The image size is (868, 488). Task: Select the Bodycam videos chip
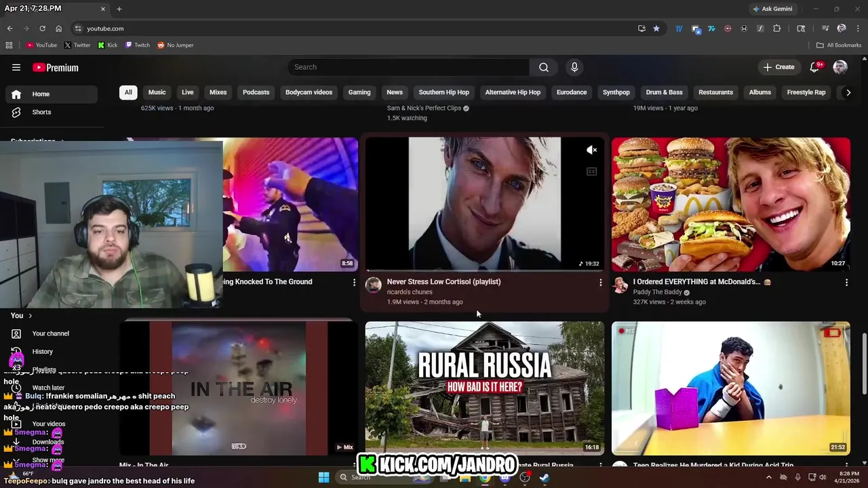pos(309,92)
